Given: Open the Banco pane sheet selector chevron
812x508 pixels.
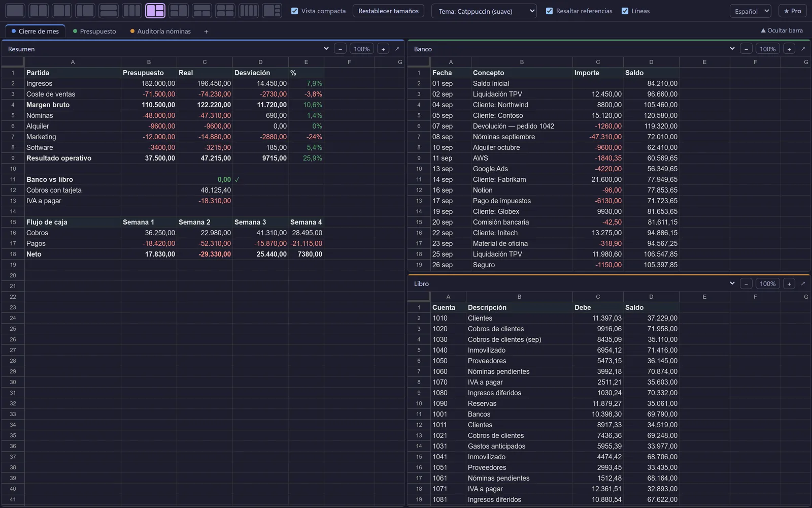Looking at the screenshot, I should (x=732, y=49).
